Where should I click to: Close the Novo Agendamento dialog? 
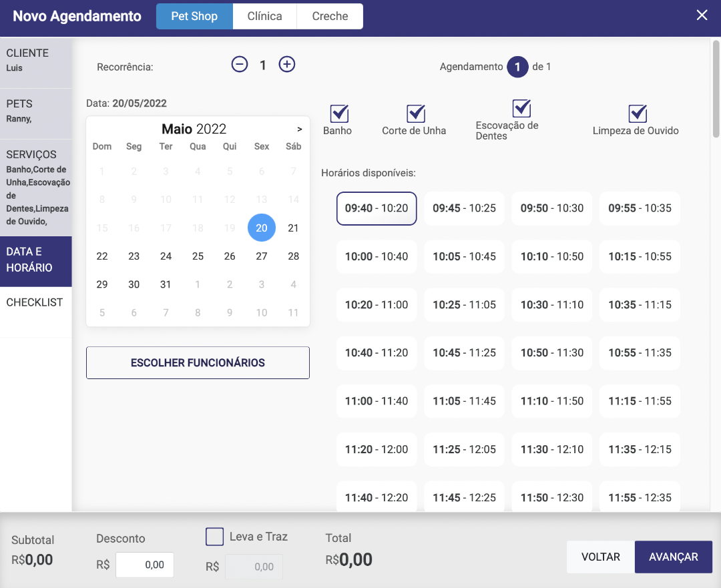(x=702, y=15)
